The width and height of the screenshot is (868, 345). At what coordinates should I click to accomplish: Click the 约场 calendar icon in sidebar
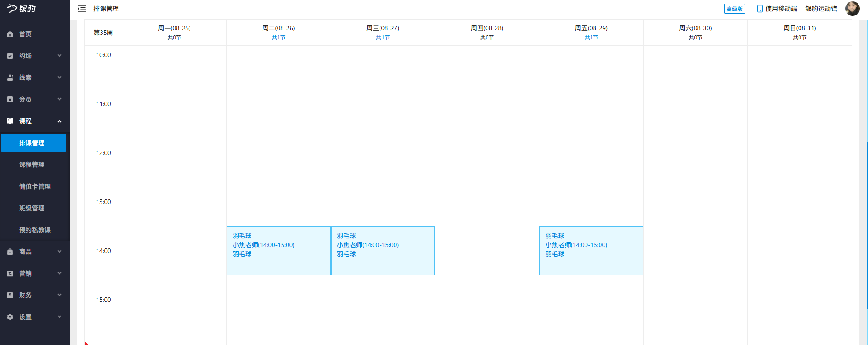click(x=10, y=56)
